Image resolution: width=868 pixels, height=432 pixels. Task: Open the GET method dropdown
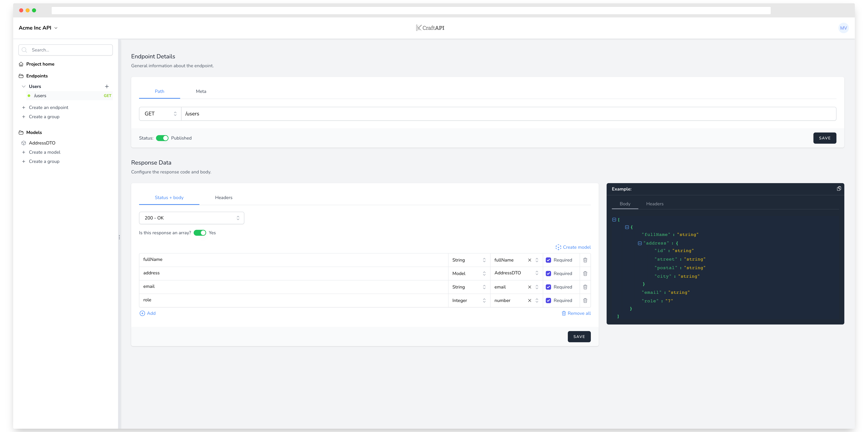tap(160, 114)
